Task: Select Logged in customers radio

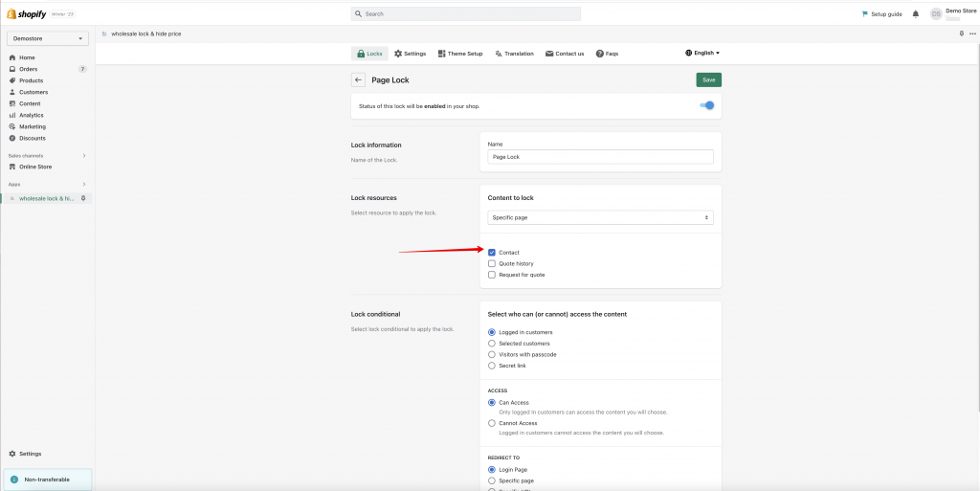Action: pyautogui.click(x=492, y=332)
